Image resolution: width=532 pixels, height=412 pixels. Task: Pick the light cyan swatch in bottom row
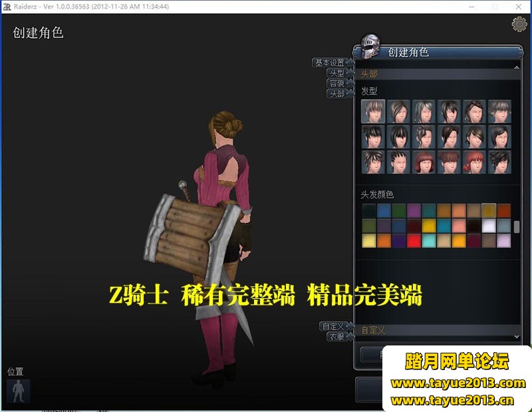point(429,240)
